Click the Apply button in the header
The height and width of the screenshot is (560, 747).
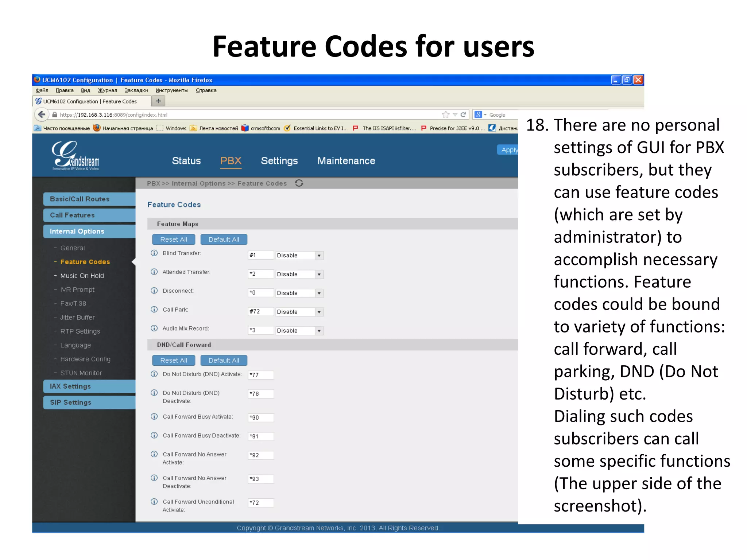508,150
